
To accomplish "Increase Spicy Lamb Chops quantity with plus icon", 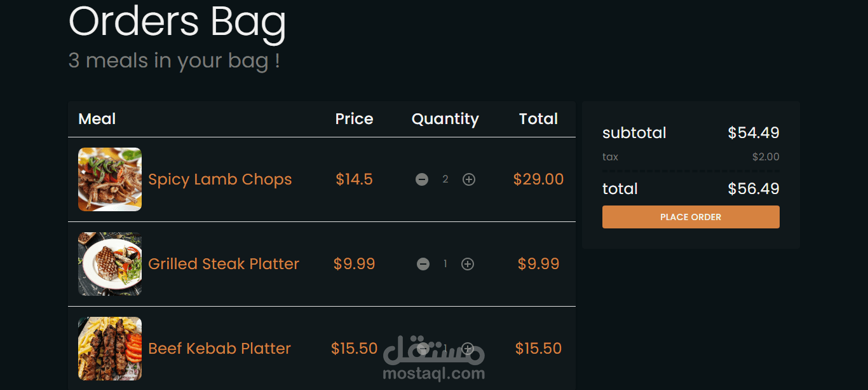I will click(469, 179).
